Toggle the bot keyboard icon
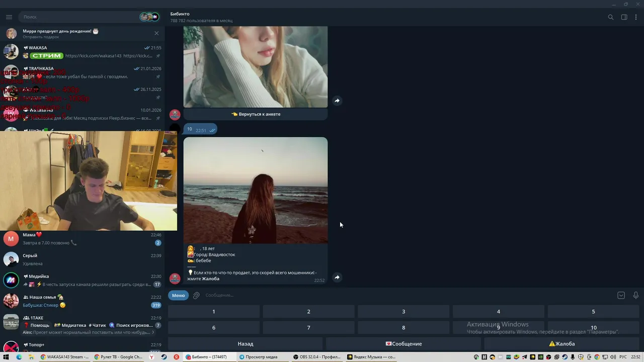 [x=621, y=296]
